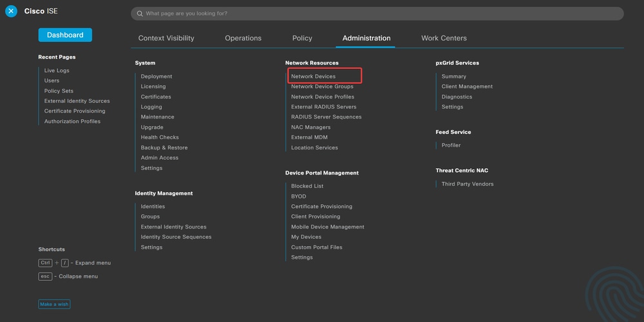Open Third Party Vendors

click(x=467, y=184)
